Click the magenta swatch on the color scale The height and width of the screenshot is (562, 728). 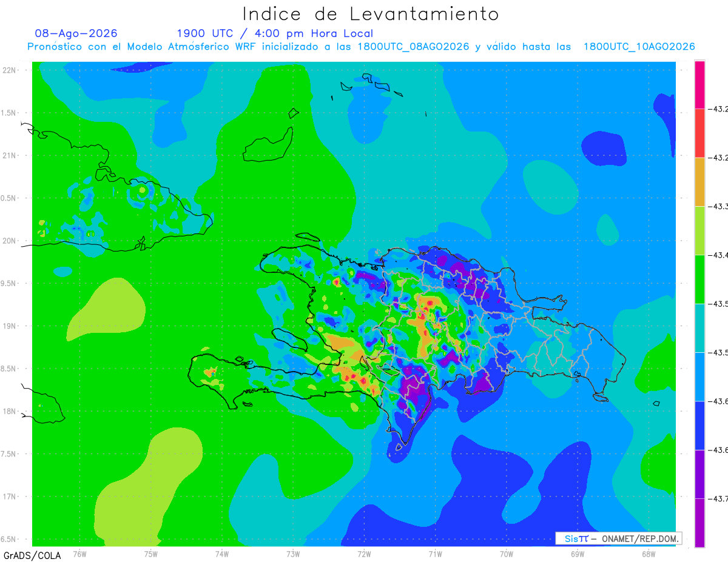699,85
